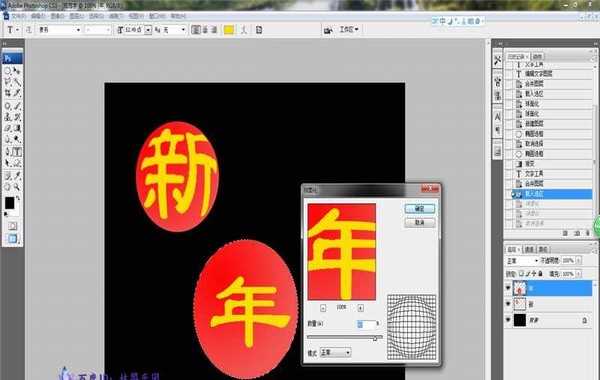600x380 pixels.
Task: Open the yellow text color swatch
Action: point(229,30)
